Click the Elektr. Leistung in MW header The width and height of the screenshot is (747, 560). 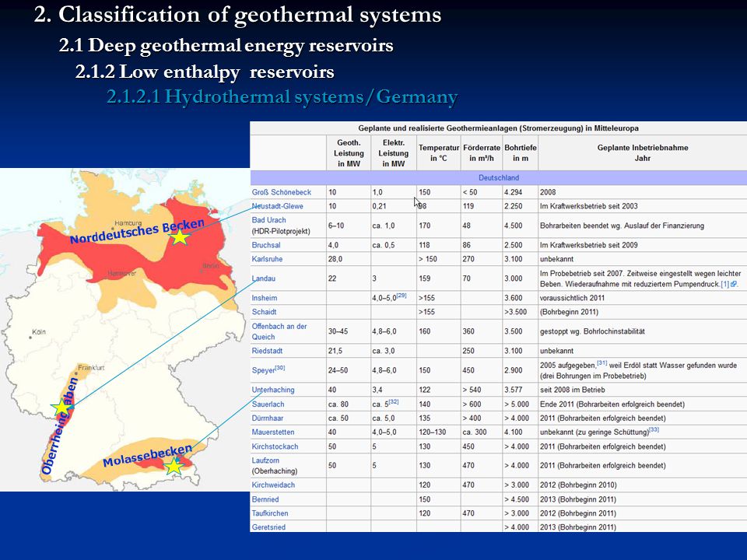click(394, 153)
